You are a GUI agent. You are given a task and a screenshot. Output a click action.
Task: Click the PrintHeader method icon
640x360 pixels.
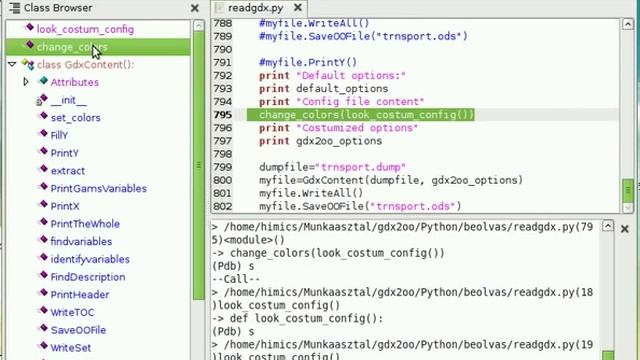tap(43, 293)
